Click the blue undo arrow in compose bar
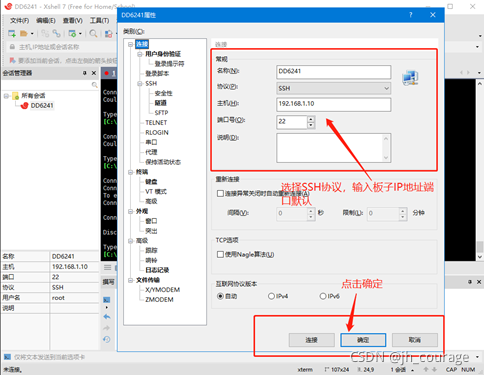 [107, 317]
